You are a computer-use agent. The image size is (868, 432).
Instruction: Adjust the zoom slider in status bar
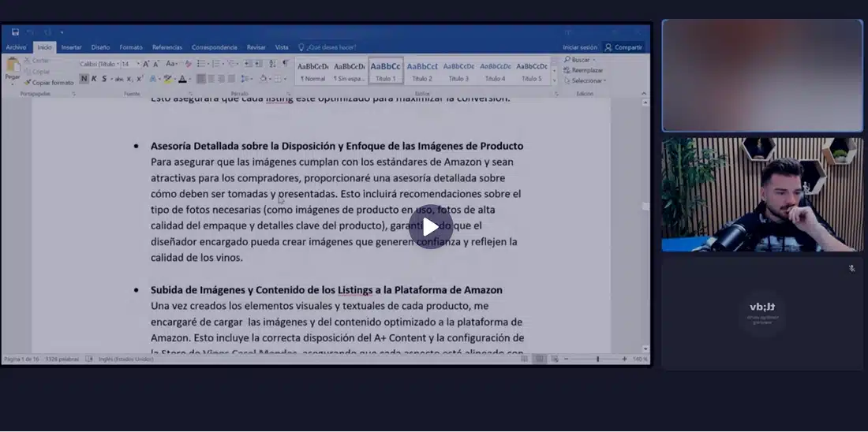tap(597, 359)
